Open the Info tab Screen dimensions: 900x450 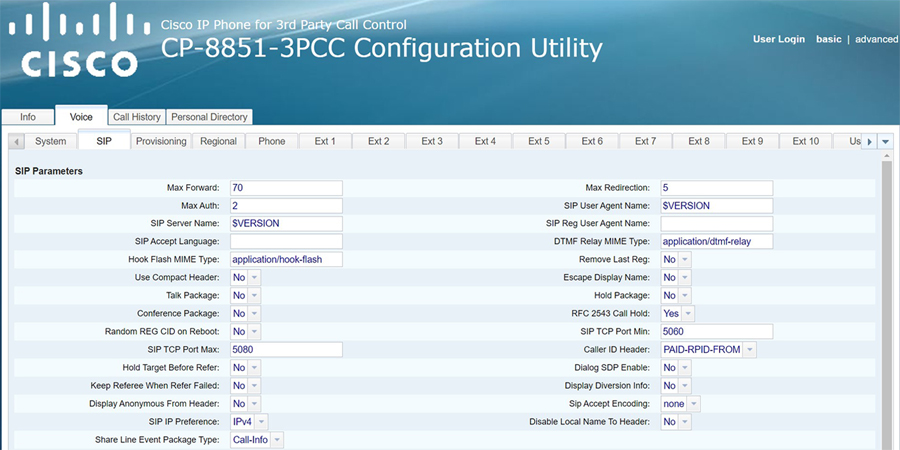pyautogui.click(x=28, y=117)
